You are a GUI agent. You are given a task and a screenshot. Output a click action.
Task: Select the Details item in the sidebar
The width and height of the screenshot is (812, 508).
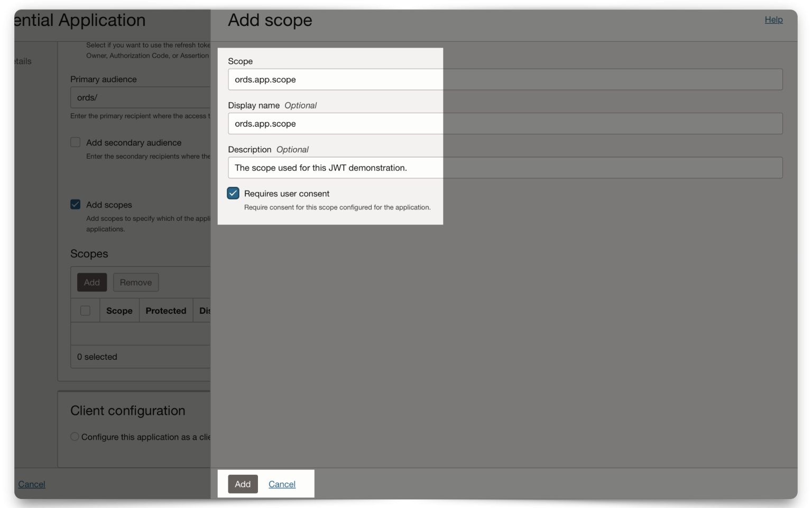pos(20,61)
